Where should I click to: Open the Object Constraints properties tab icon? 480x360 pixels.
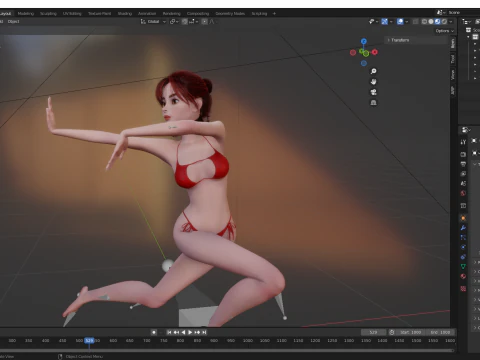click(x=463, y=257)
